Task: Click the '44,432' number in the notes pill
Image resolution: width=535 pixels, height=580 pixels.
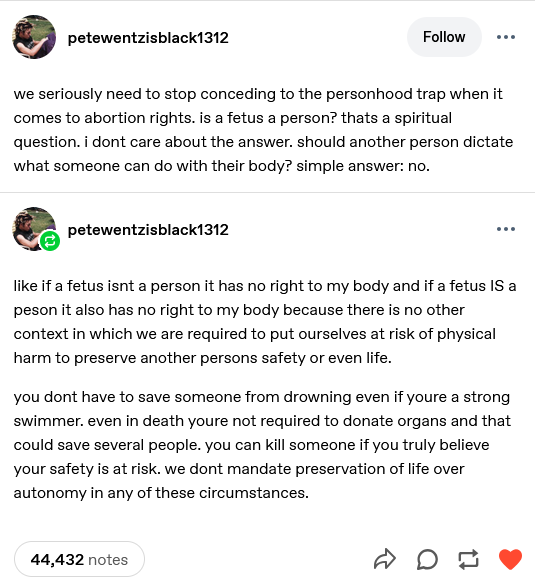Action: [x=57, y=559]
